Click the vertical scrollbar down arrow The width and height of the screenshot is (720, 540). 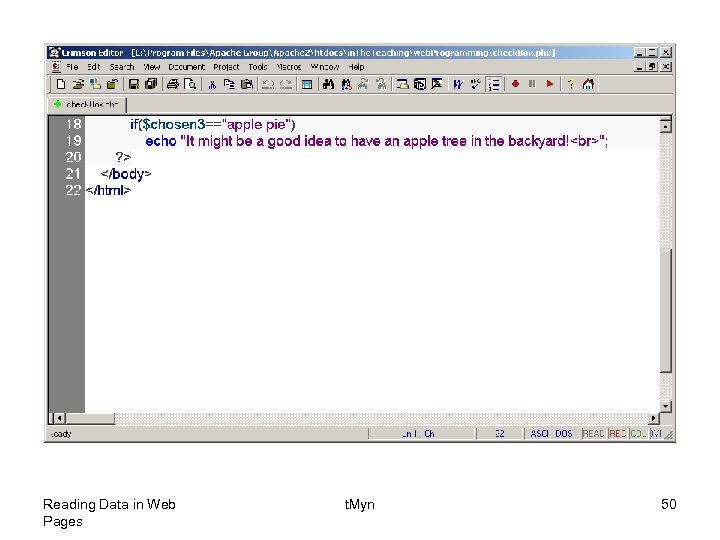665,406
